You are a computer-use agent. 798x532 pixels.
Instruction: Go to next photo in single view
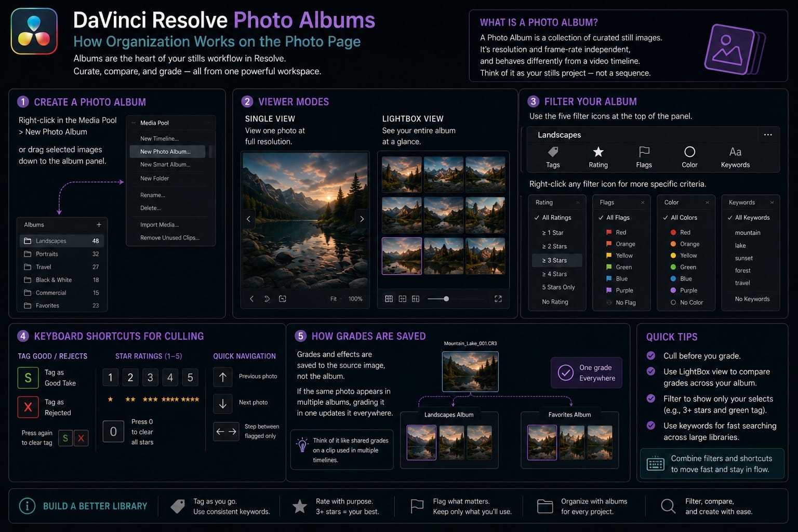[x=362, y=219]
